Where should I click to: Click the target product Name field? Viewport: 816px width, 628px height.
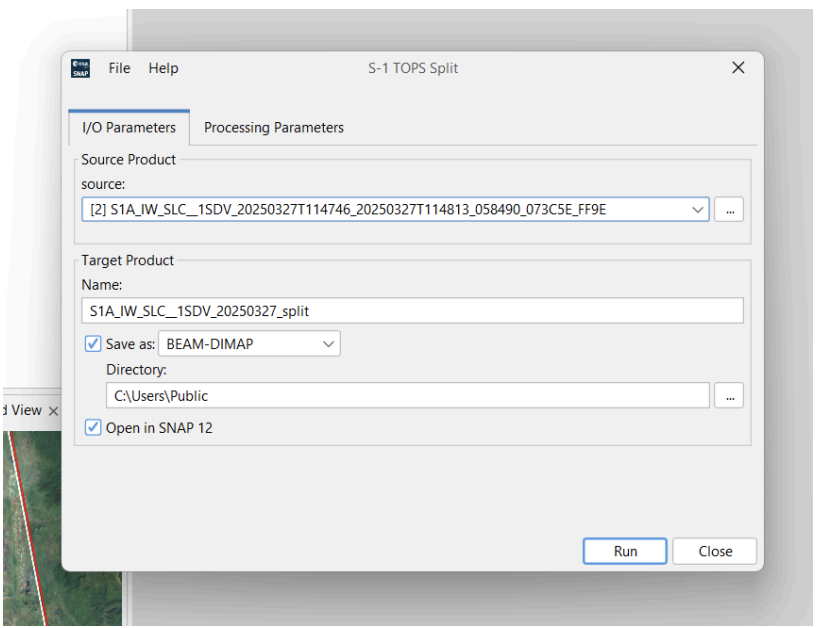pyautogui.click(x=412, y=311)
